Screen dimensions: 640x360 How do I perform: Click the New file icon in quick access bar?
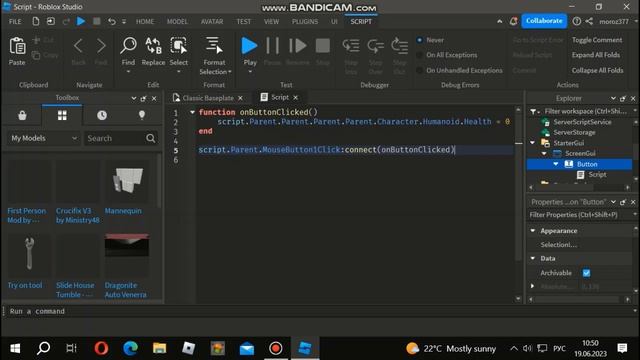point(36,21)
